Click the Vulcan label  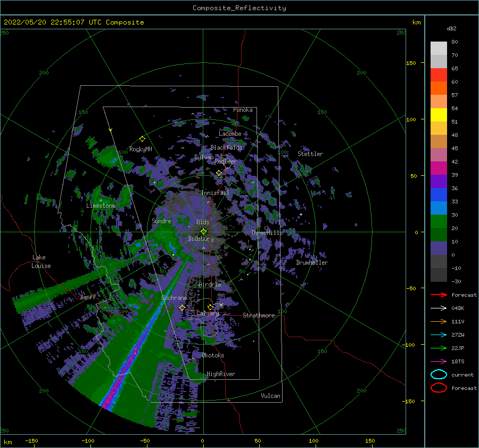click(271, 396)
